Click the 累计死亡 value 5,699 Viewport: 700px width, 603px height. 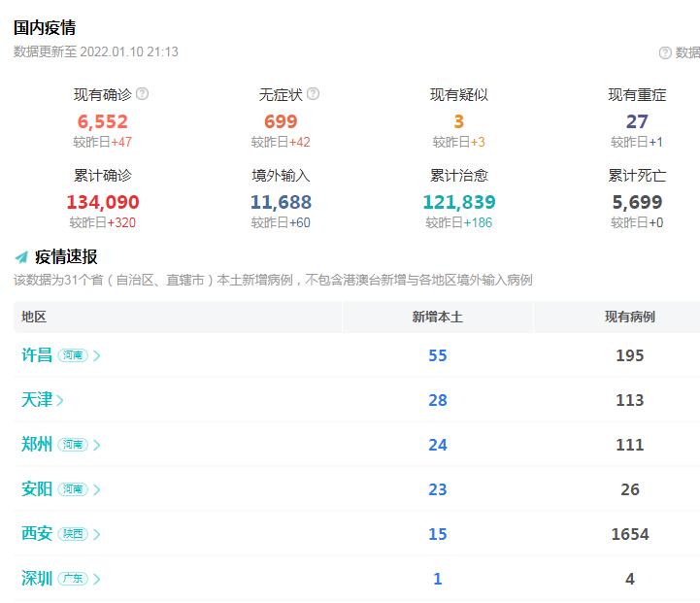pyautogui.click(x=637, y=202)
